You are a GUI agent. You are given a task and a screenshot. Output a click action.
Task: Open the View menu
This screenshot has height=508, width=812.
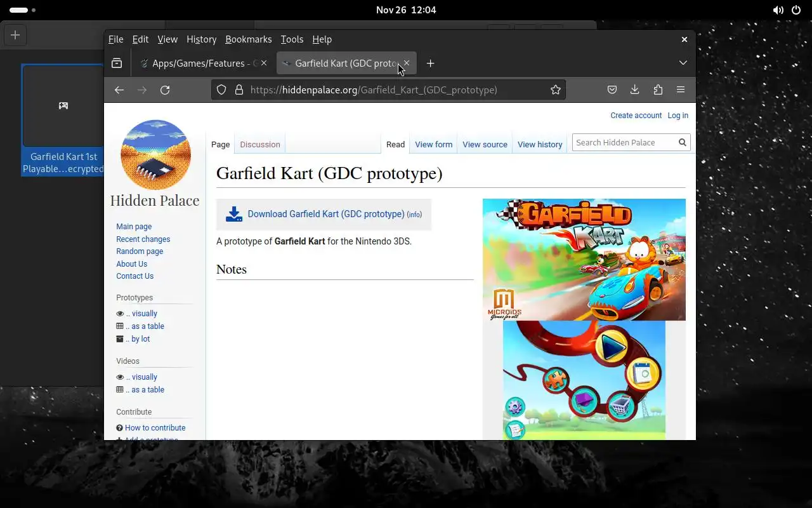point(167,39)
